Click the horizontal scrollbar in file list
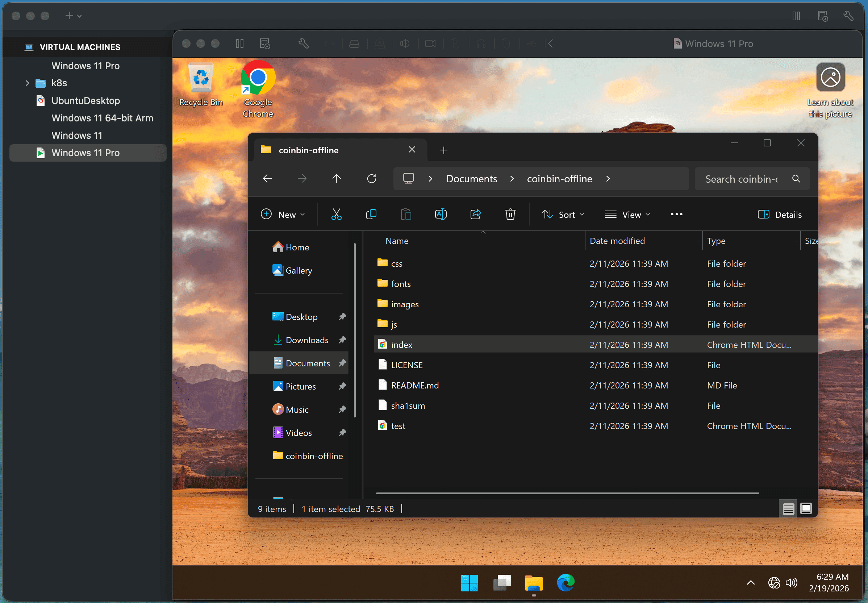868x603 pixels. point(567,494)
